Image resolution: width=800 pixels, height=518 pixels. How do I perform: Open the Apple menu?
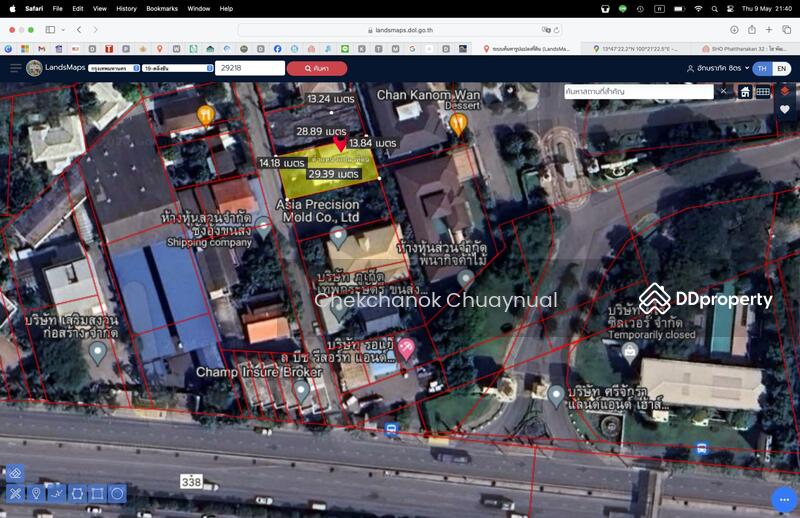(13, 9)
